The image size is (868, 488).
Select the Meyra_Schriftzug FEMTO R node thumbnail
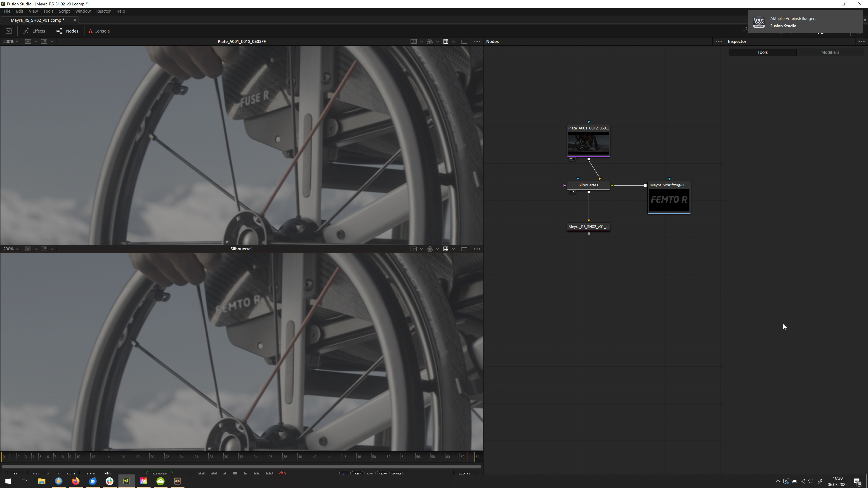(669, 200)
